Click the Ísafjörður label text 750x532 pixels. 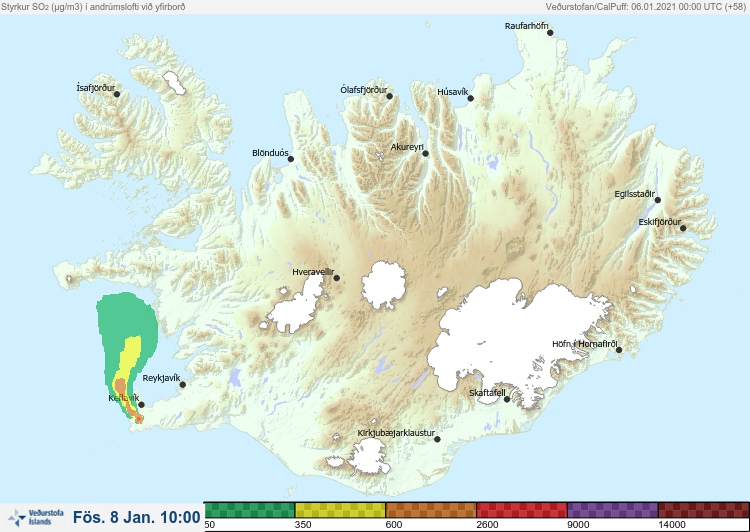96,88
